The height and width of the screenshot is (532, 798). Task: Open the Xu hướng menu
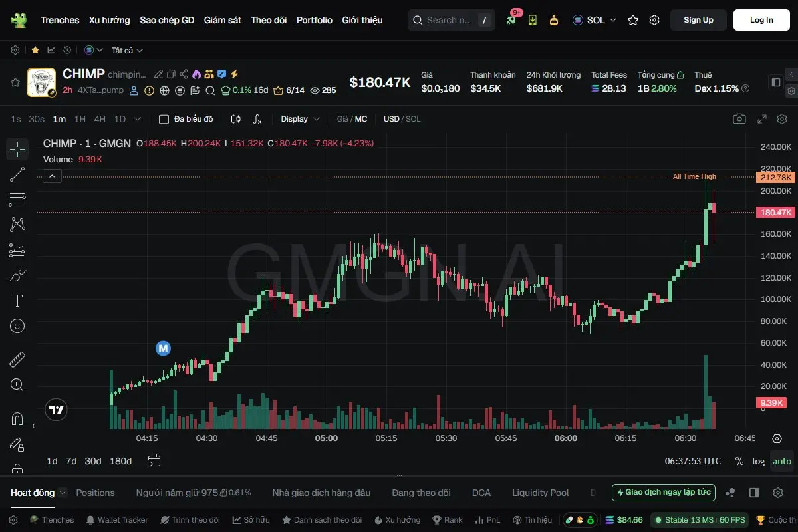110,20
